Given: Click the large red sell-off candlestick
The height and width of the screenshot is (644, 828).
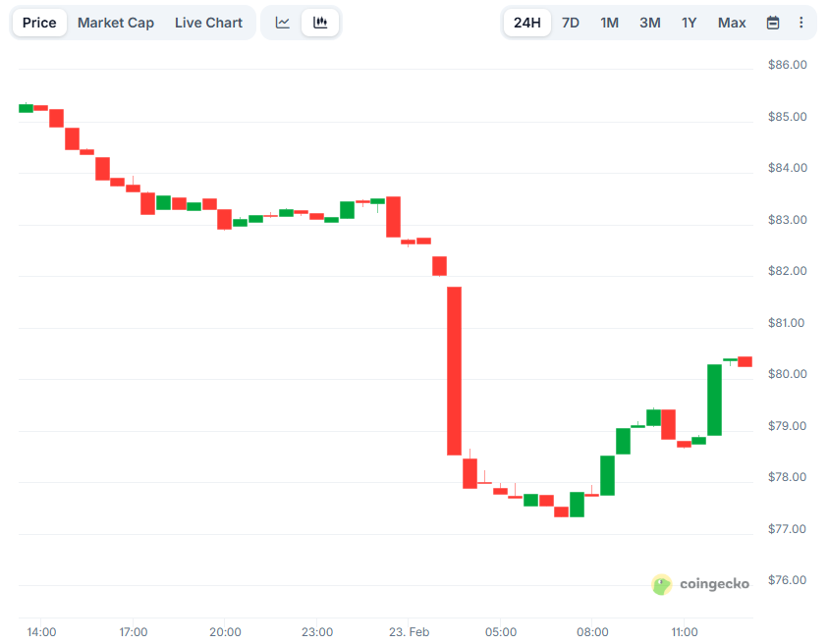Looking at the screenshot, I should (454, 368).
